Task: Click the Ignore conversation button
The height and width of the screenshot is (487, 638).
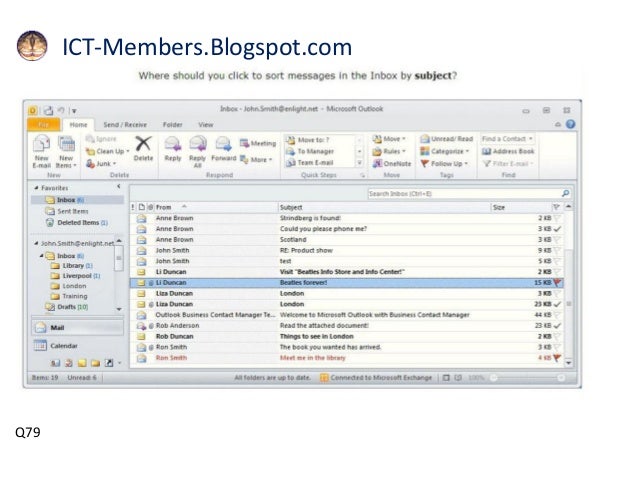Action: pos(101,139)
